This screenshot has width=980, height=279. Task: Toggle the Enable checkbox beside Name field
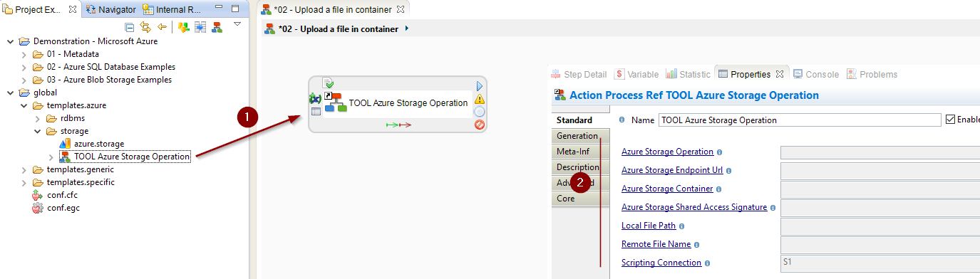pyautogui.click(x=949, y=120)
